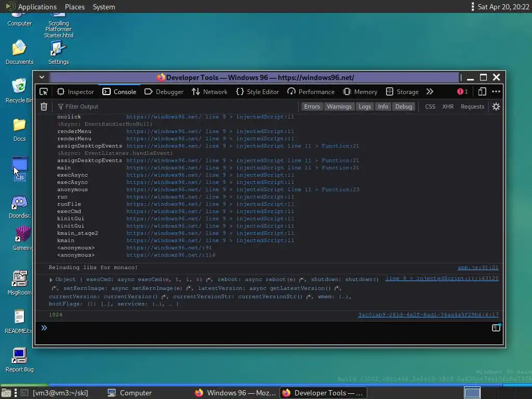Image resolution: width=532 pixels, height=399 pixels.
Task: Follow the kmain stack frame link
Action: tap(210, 241)
